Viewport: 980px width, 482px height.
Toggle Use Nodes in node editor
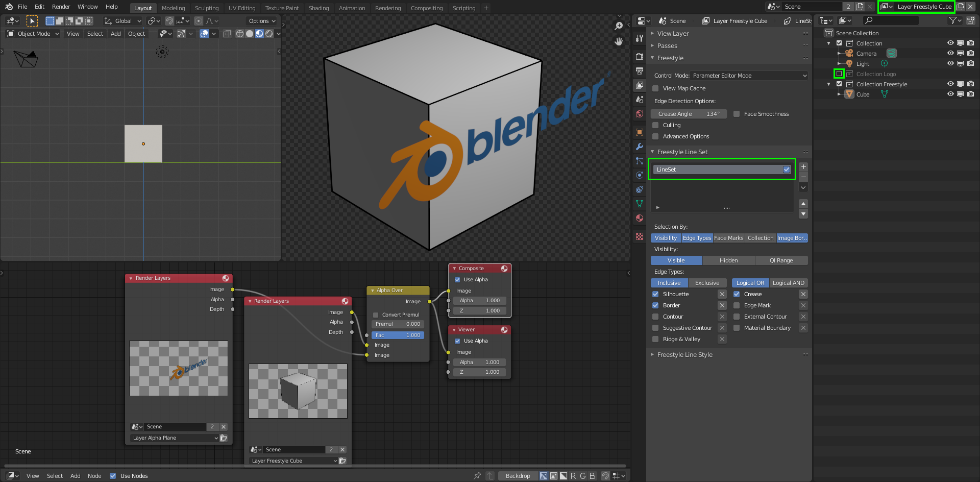(x=113, y=476)
